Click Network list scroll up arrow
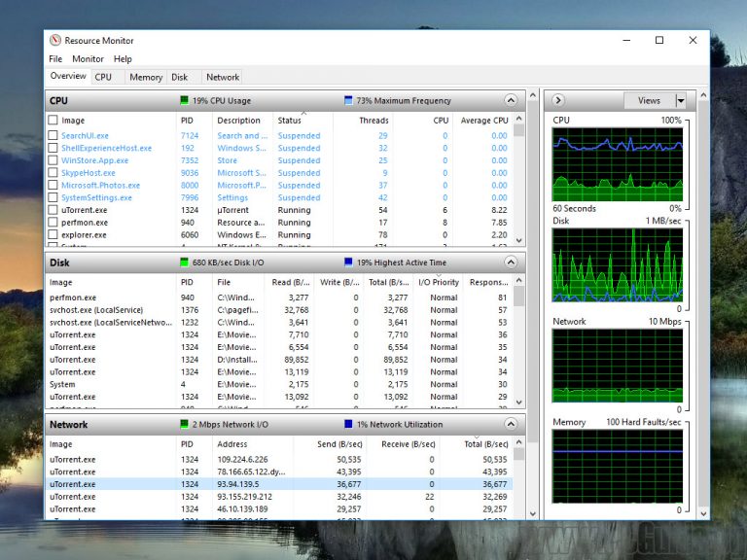The width and height of the screenshot is (747, 560). tap(519, 442)
